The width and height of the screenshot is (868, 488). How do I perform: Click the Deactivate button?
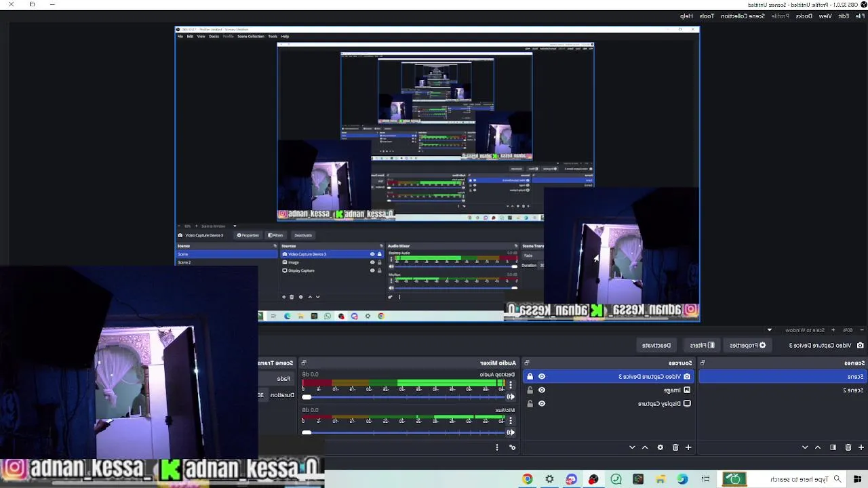coord(656,345)
